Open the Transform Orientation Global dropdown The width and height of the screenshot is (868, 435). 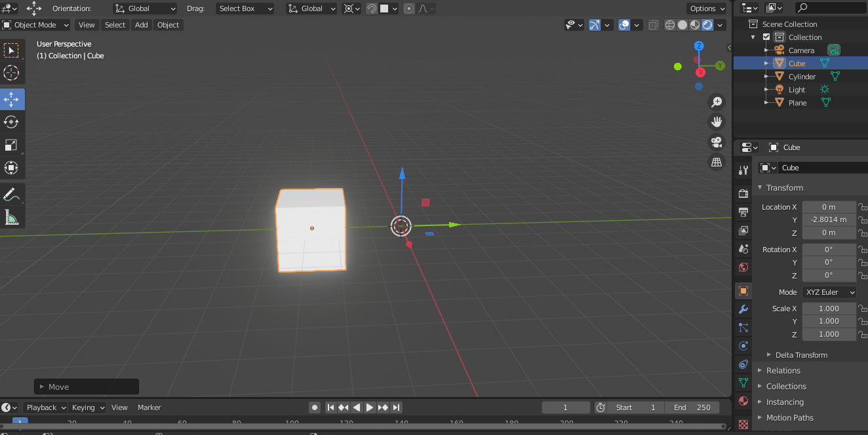(145, 9)
